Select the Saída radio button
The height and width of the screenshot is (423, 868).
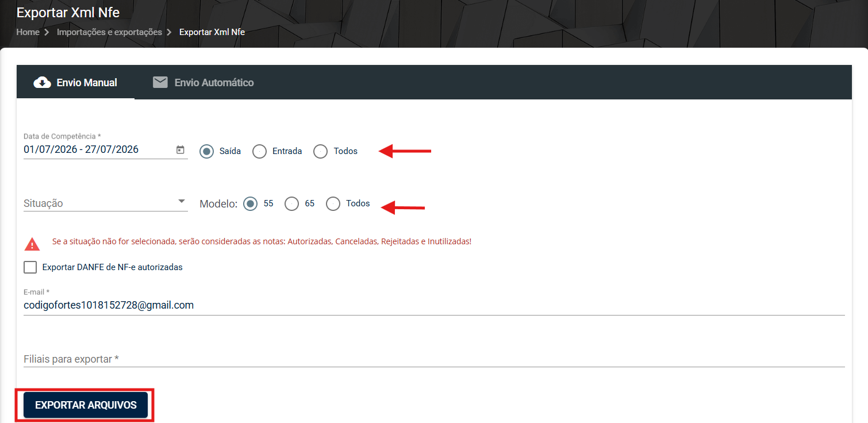point(206,152)
